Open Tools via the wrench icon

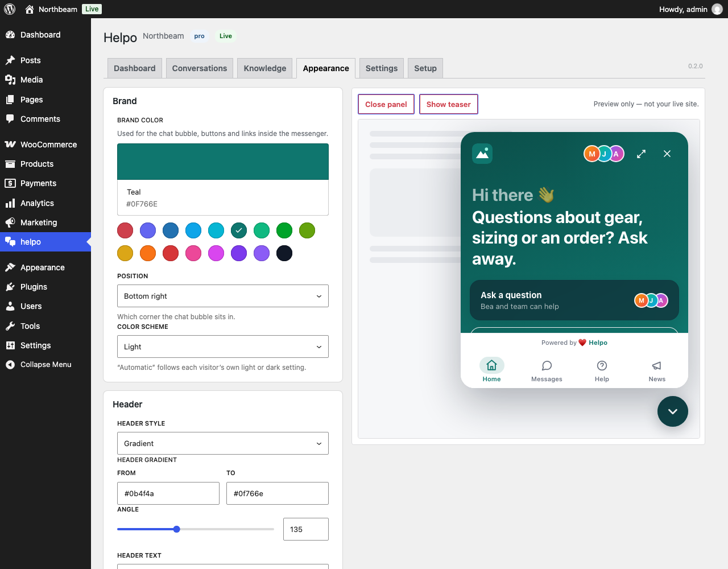(10, 326)
